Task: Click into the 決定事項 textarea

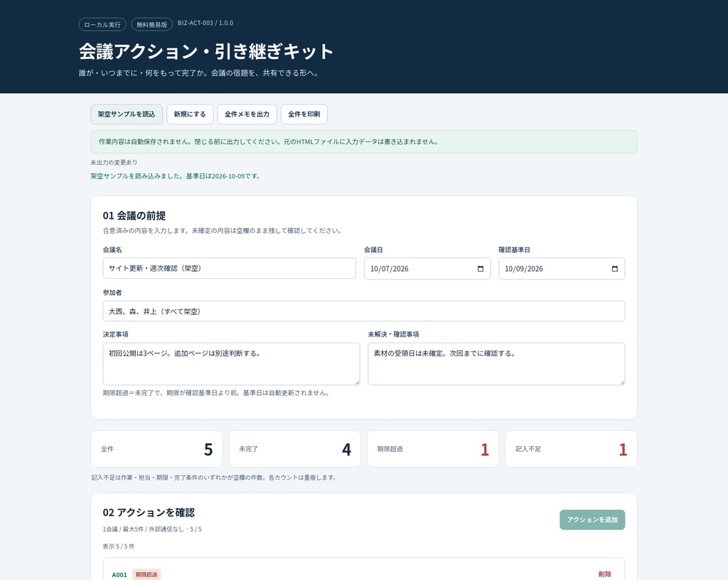Action: tap(231, 364)
